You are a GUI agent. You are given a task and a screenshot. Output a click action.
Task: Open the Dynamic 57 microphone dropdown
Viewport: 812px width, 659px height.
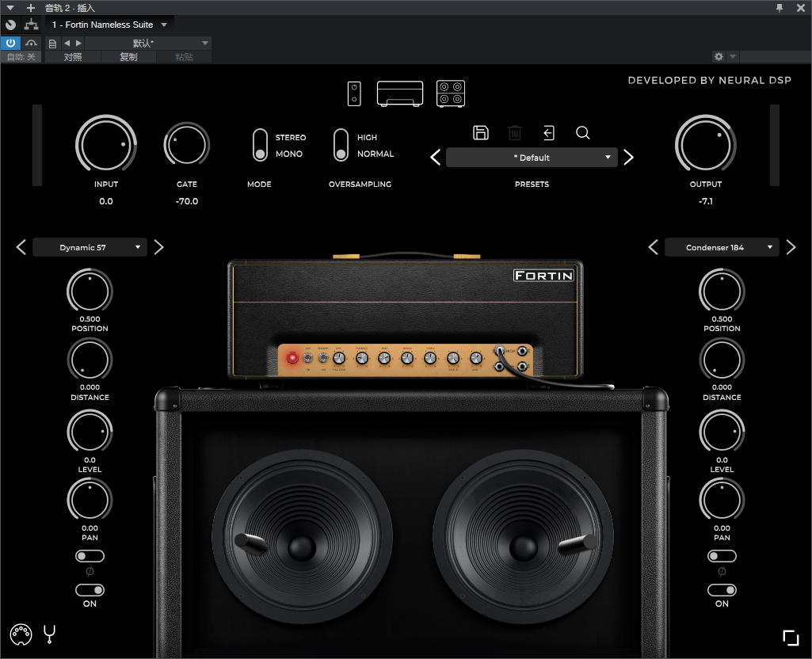[90, 247]
